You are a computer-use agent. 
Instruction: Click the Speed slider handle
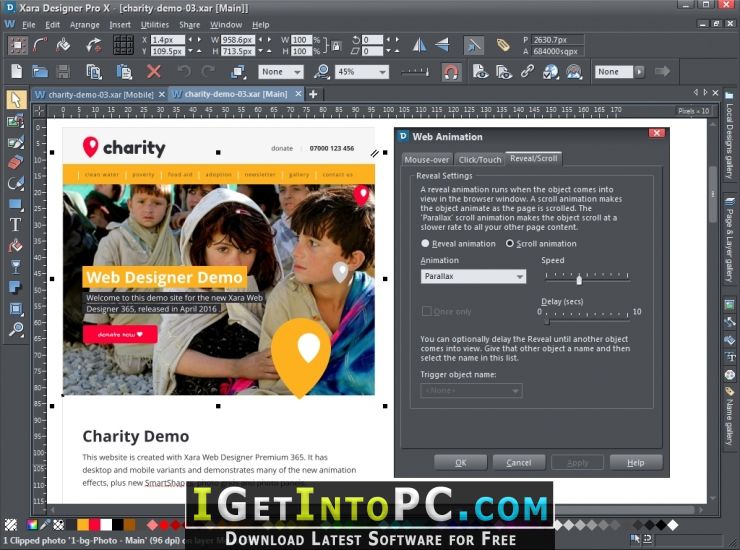579,279
